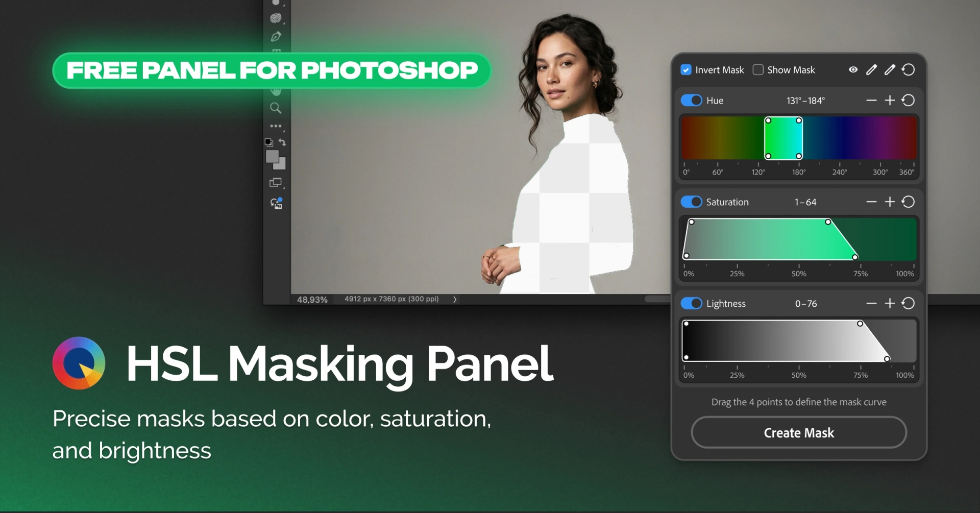The width and height of the screenshot is (980, 513).
Task: Select the Zoom magnifier tool
Action: click(x=276, y=108)
